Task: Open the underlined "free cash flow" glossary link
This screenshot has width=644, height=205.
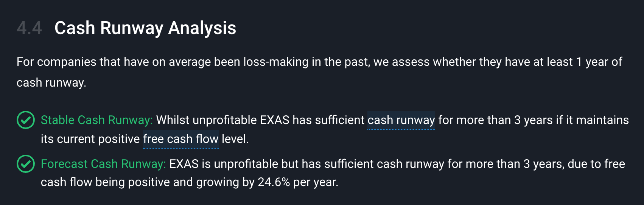Action: [181, 139]
